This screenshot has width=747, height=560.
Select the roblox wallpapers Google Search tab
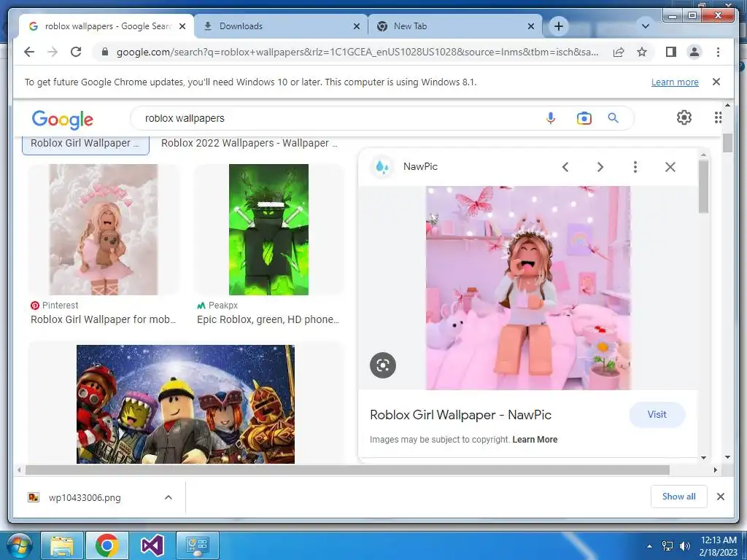click(107, 26)
